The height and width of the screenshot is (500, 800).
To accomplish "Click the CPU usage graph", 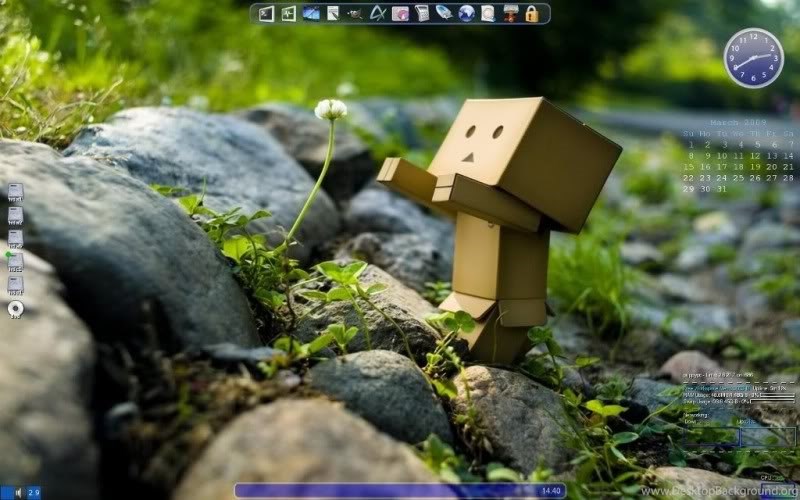I will (x=779, y=490).
